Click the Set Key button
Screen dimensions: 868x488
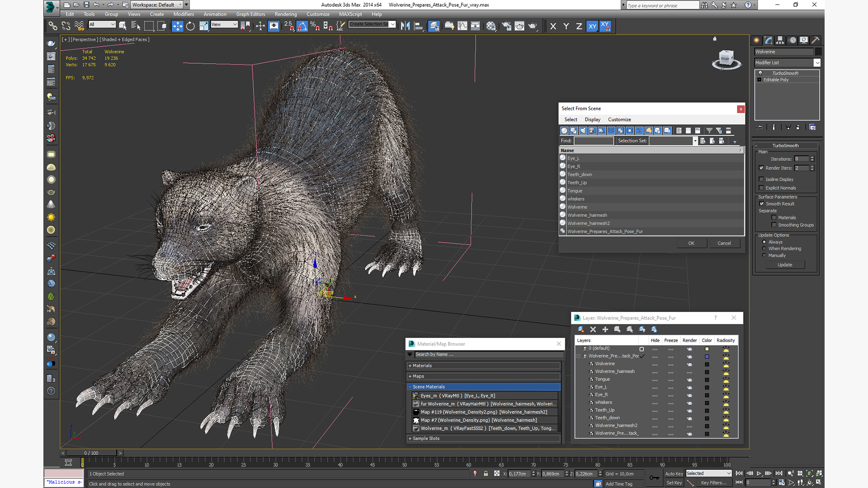coord(674,483)
